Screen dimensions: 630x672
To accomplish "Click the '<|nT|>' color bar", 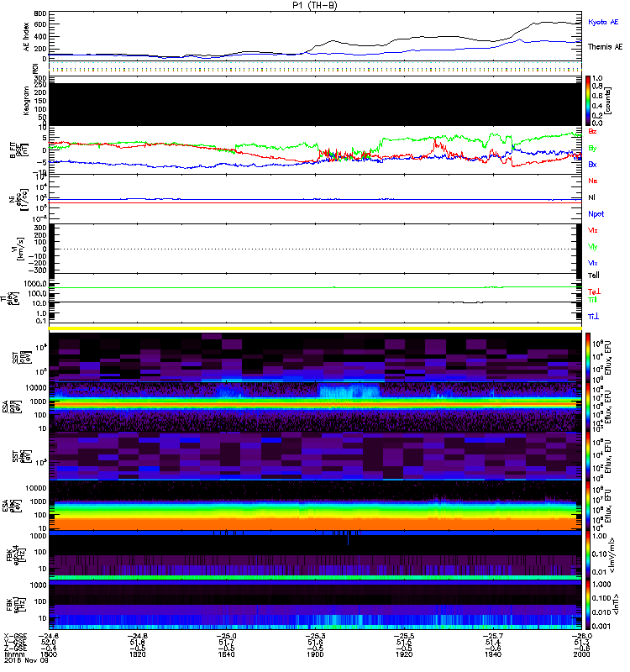I will [588, 605].
